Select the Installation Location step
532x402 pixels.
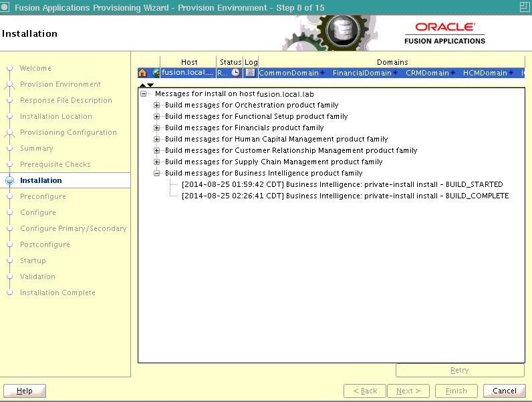pos(56,116)
